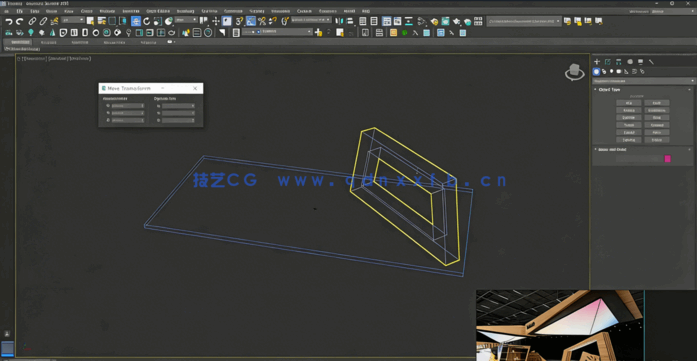
Task: Click the Sphere primitive button
Action: [x=629, y=110]
